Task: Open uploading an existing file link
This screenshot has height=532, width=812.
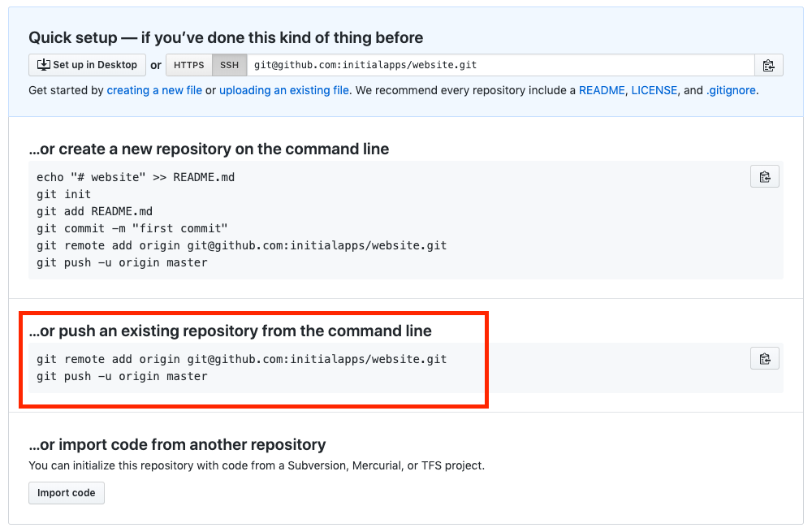Action: 283,90
